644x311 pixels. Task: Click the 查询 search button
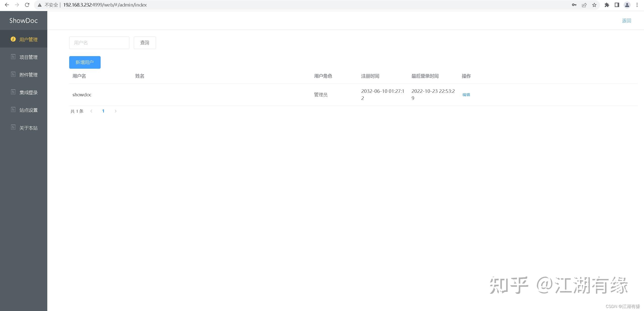click(145, 43)
